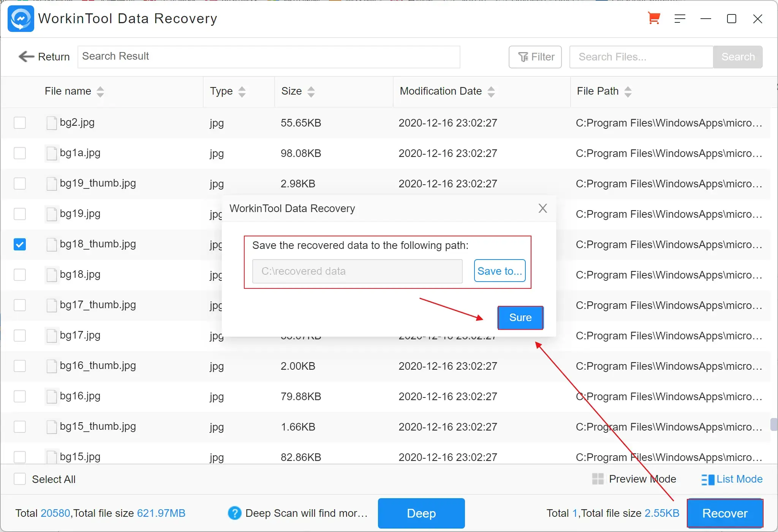
Task: Check the bg19_thumb.jpg checkbox
Action: click(x=20, y=184)
